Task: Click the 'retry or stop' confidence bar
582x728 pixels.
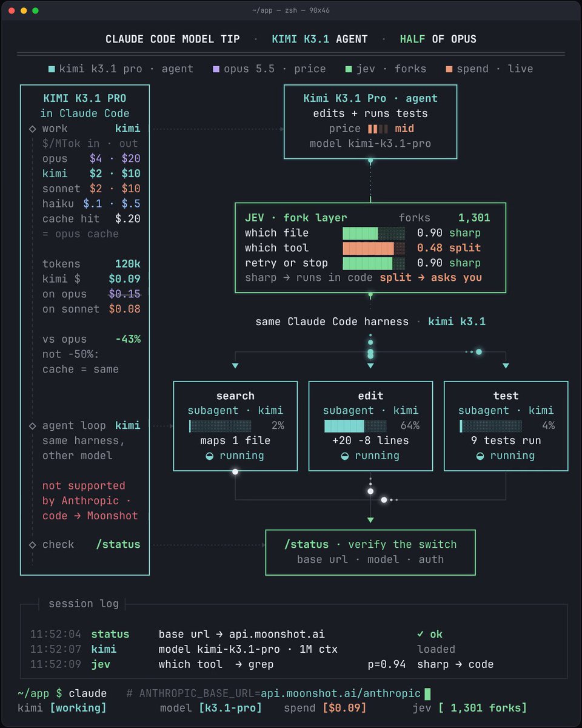Action: (373, 263)
